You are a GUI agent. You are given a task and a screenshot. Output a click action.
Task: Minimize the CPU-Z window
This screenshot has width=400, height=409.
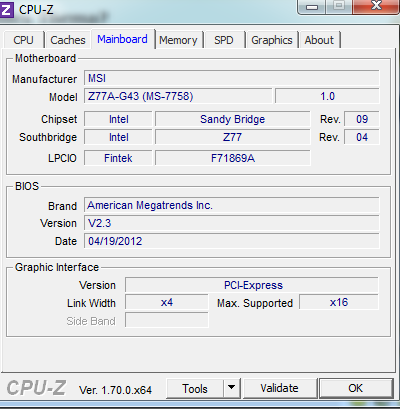[x=312, y=7]
